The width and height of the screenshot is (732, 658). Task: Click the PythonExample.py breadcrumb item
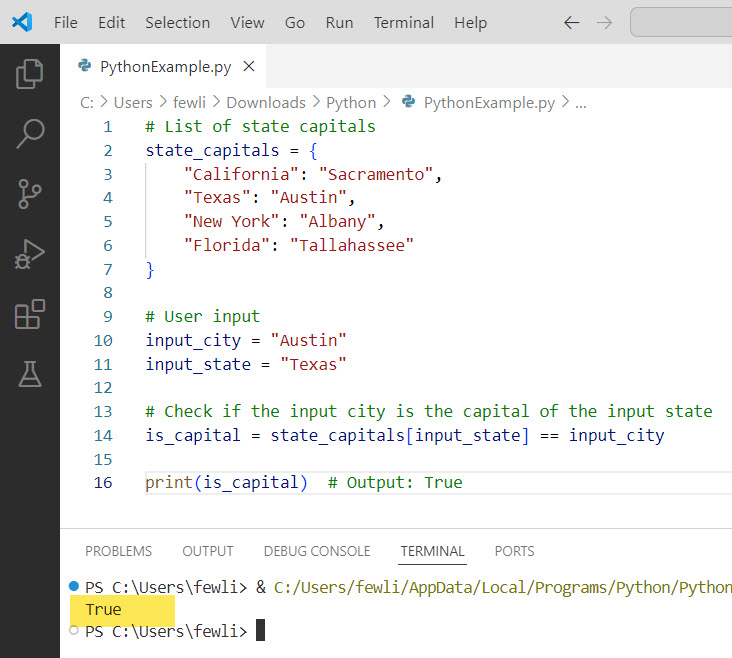[x=489, y=102]
